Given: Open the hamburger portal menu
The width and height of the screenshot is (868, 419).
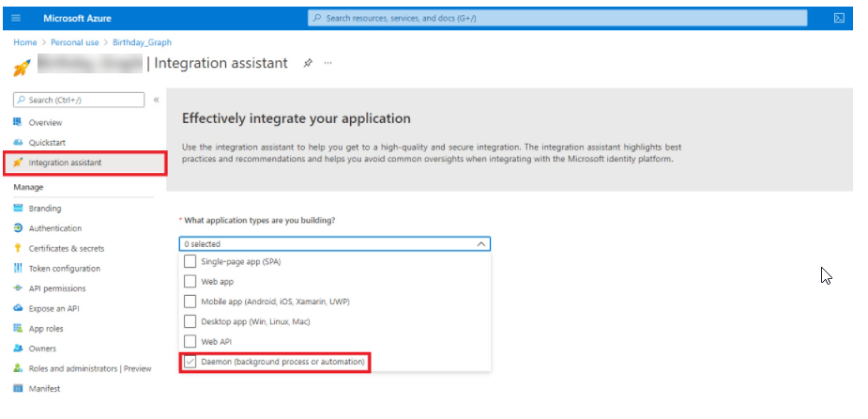Looking at the screenshot, I should (x=16, y=18).
